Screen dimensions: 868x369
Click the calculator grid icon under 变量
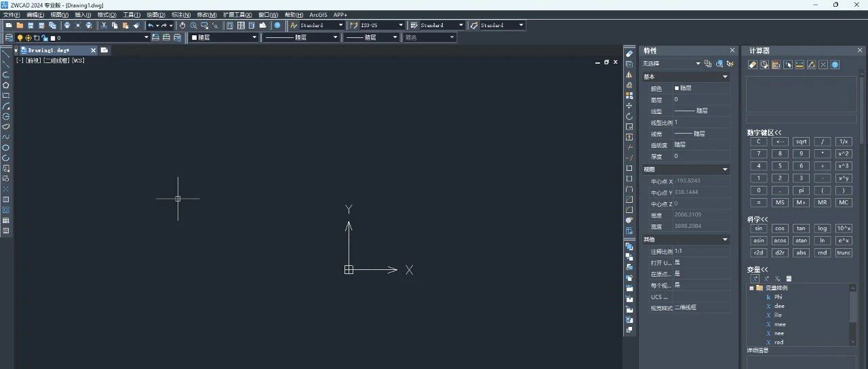(x=789, y=279)
